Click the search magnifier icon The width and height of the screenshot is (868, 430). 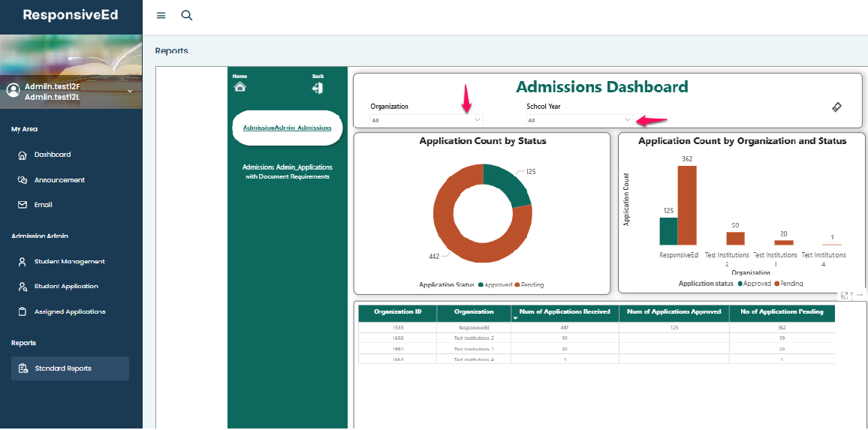pos(187,16)
